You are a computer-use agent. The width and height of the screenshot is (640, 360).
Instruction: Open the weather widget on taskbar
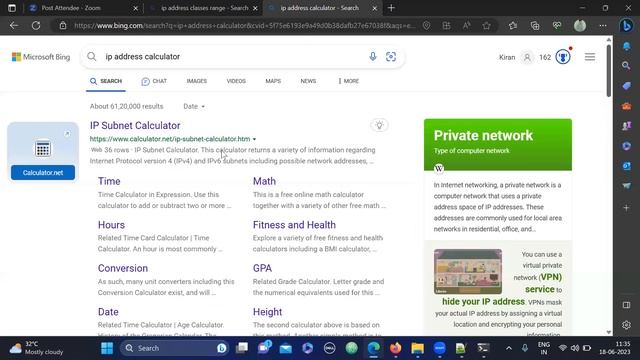coord(37,348)
